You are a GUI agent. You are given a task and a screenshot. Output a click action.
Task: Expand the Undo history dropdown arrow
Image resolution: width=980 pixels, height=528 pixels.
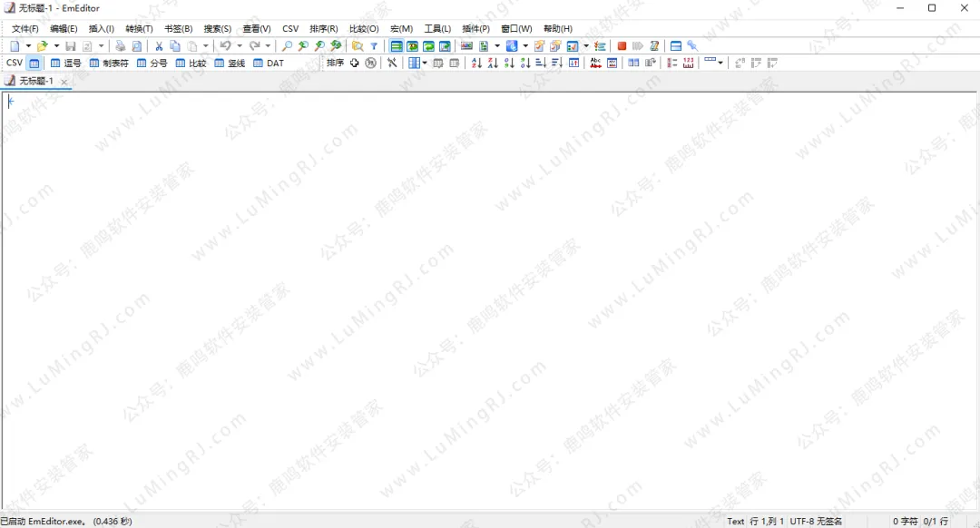pos(240,46)
